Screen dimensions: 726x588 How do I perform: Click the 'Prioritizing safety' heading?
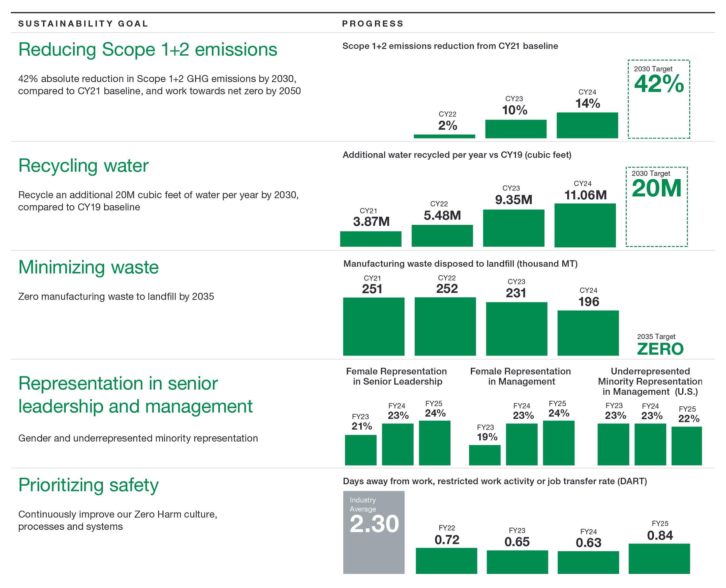pyautogui.click(x=88, y=485)
